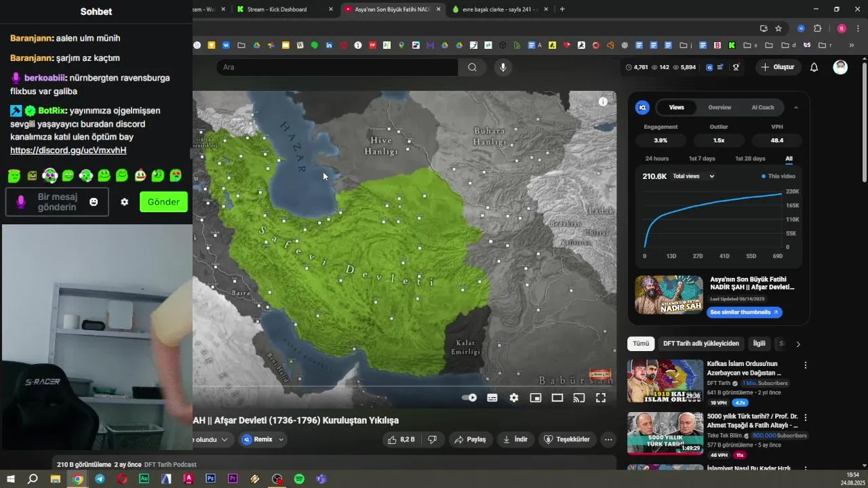The image size is (868, 488).
Task: Click the Nadir Şah thumbnail in vidIQ
Action: tap(669, 295)
